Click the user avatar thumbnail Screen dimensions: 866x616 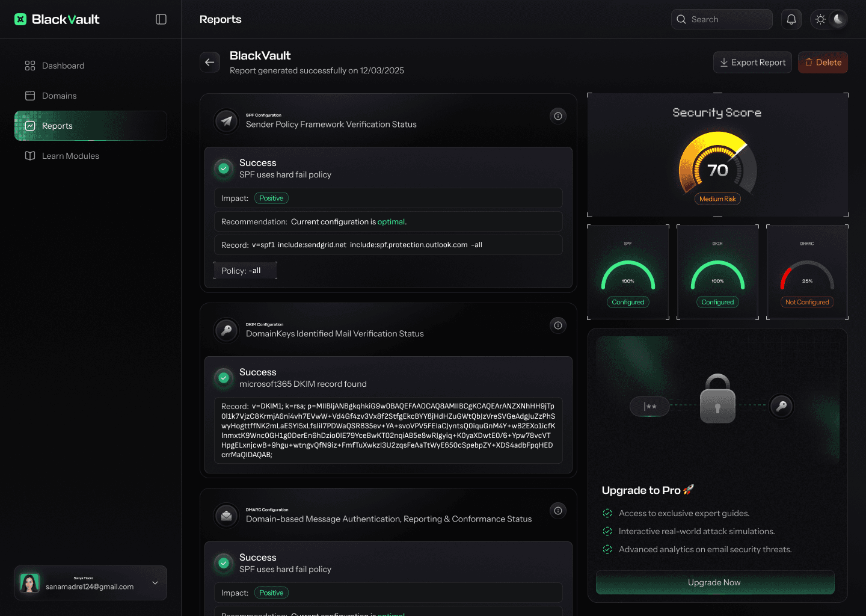pyautogui.click(x=29, y=583)
